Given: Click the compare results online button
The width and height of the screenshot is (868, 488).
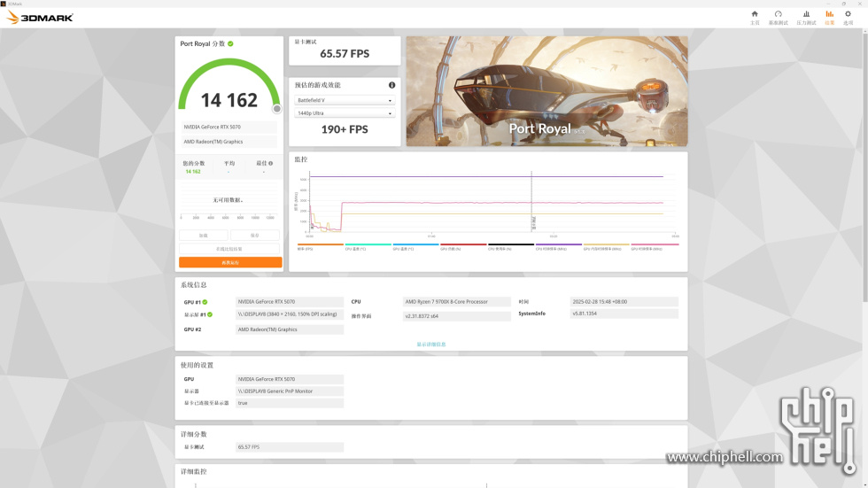Looking at the screenshot, I should (x=229, y=249).
